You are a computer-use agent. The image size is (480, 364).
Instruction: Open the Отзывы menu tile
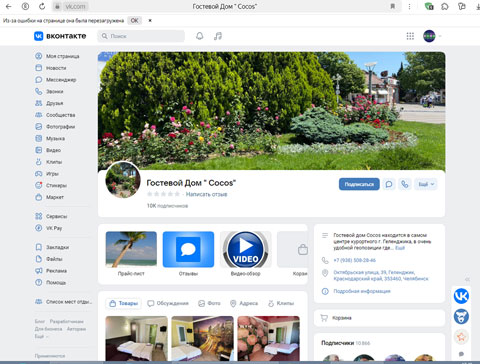188,254
